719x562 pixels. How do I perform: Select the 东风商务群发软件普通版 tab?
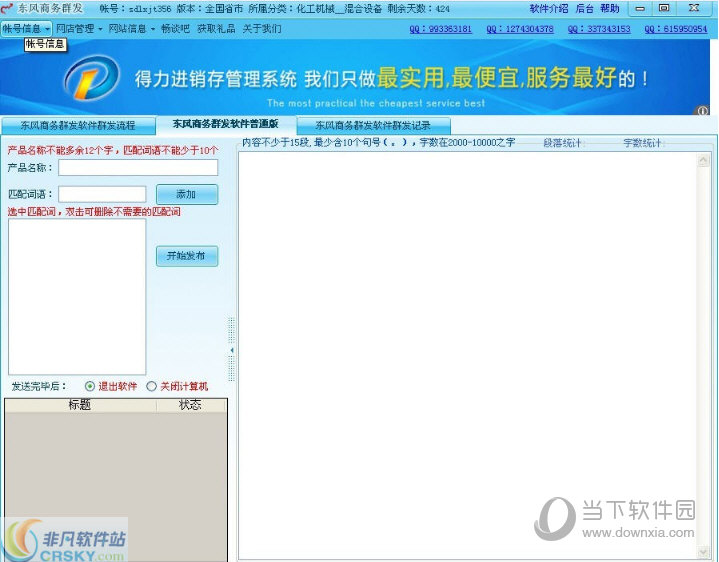pos(226,124)
